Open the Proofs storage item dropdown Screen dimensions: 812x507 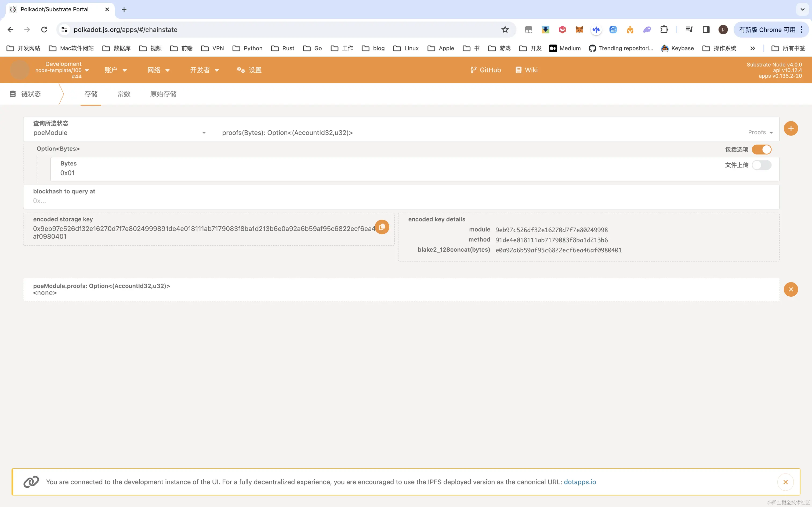coord(759,133)
